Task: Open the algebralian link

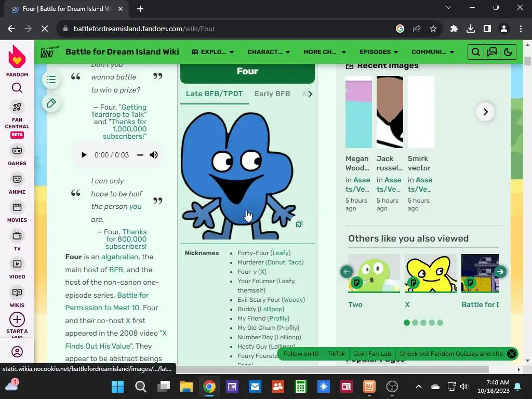Action: tap(119, 257)
